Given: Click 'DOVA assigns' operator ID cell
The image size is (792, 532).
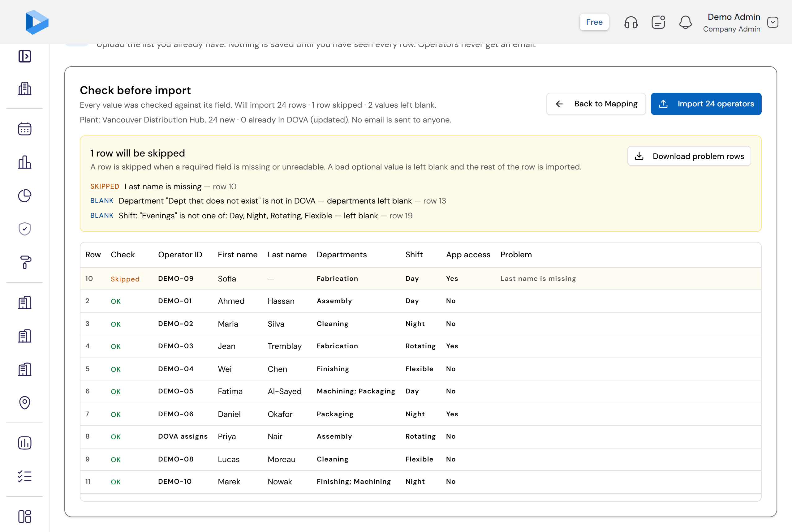Looking at the screenshot, I should (183, 436).
